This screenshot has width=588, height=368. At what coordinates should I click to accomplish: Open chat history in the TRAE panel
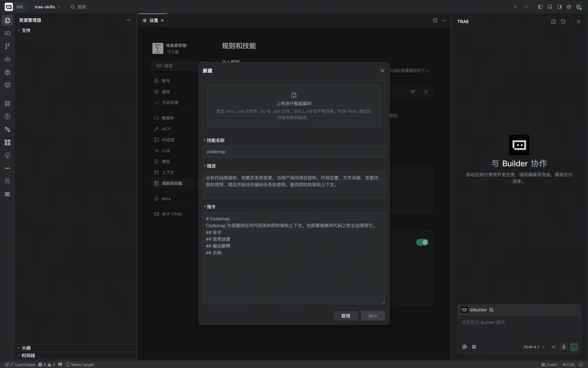563,21
